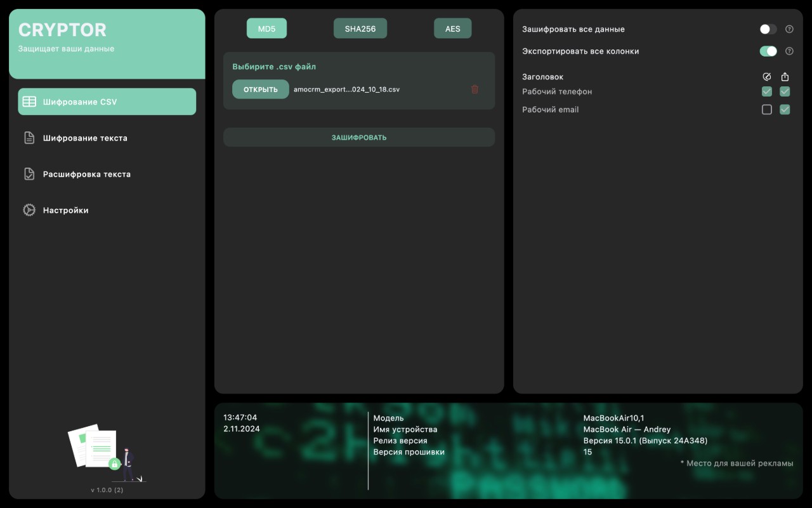
Task: Turn off Экспортировать все колонки switch
Action: [768, 51]
